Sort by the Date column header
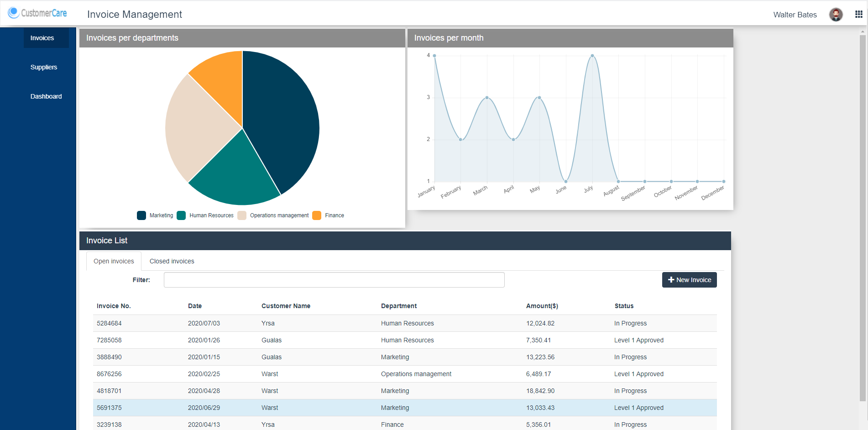Viewport: 868px width, 430px height. [195, 306]
